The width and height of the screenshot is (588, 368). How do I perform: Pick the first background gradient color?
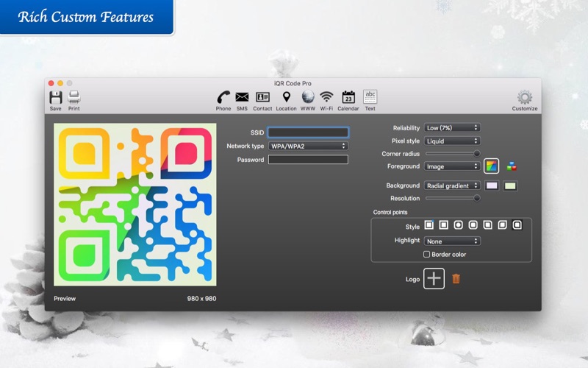point(492,185)
